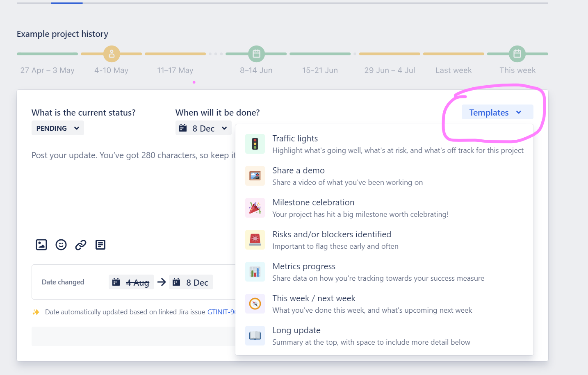Viewport: 588px width, 375px height.
Task: Open the emoji picker in the editor
Action: [61, 245]
